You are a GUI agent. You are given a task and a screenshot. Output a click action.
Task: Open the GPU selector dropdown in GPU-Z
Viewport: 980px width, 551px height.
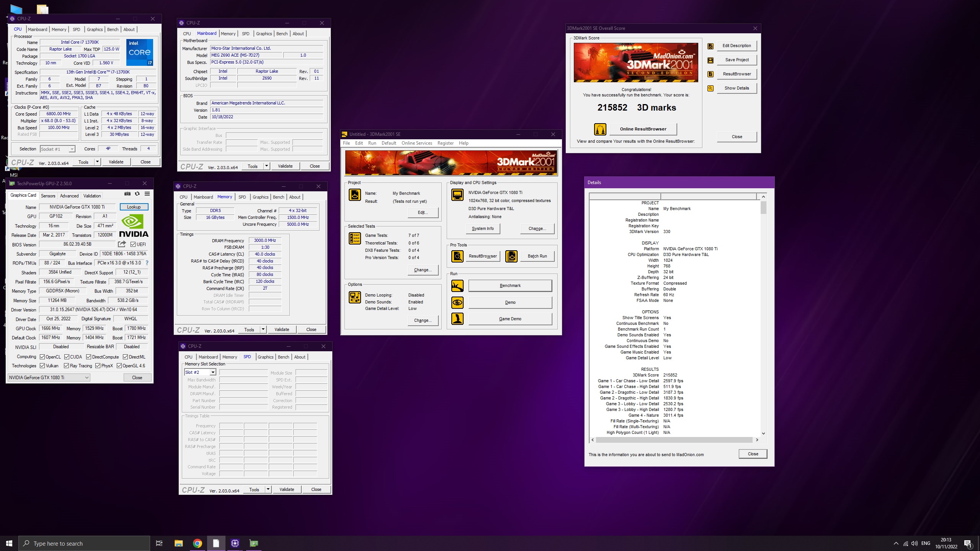(49, 378)
